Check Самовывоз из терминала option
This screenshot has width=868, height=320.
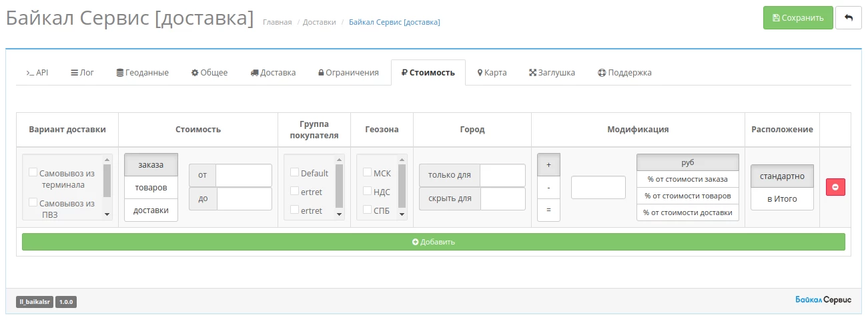point(33,172)
